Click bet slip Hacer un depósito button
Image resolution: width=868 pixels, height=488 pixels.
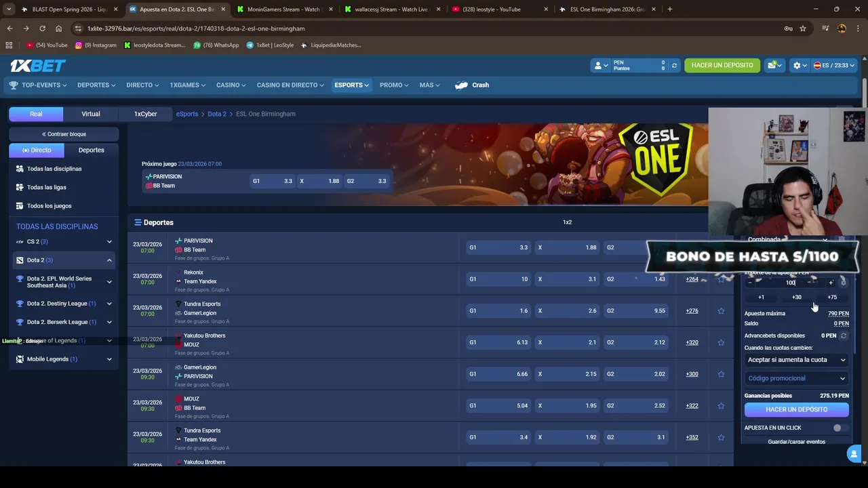(x=796, y=409)
